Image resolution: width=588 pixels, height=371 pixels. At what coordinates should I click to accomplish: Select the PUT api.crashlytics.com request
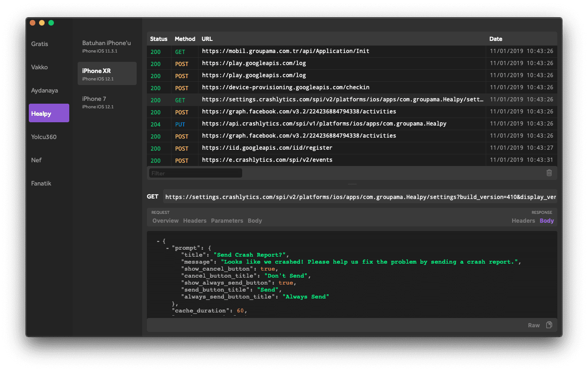[352, 124]
